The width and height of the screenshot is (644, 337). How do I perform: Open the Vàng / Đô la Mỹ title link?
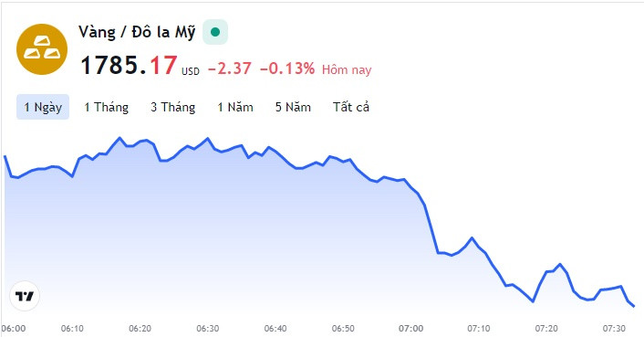(x=137, y=32)
